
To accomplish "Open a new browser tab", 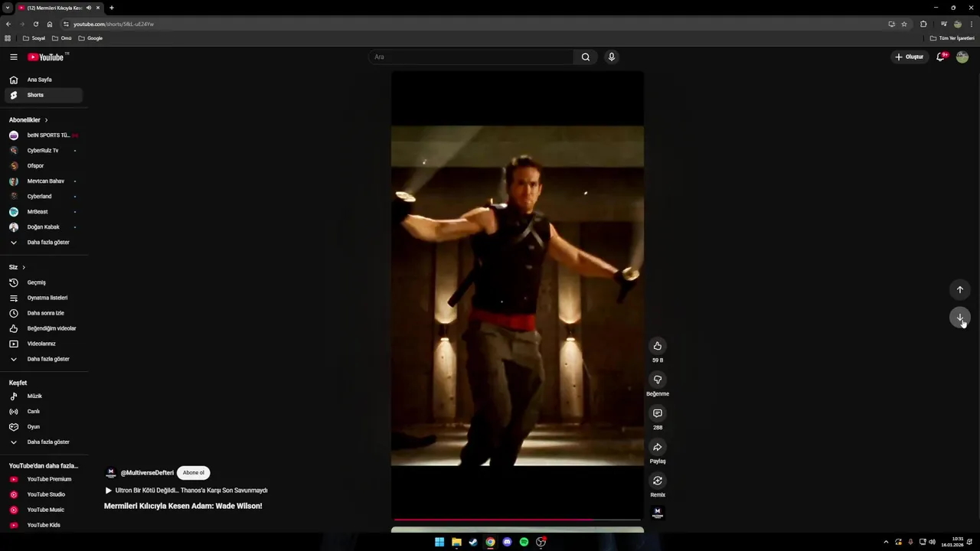I will 112,8.
